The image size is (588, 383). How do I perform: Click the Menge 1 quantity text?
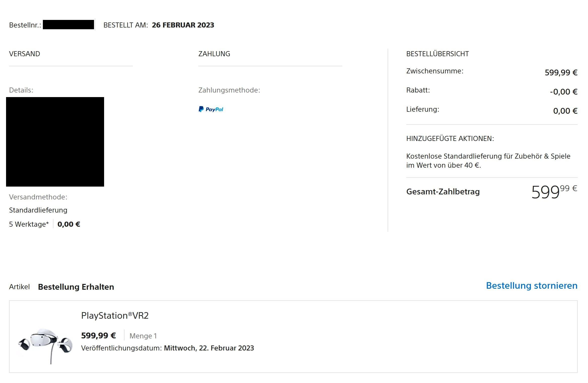[x=143, y=336]
